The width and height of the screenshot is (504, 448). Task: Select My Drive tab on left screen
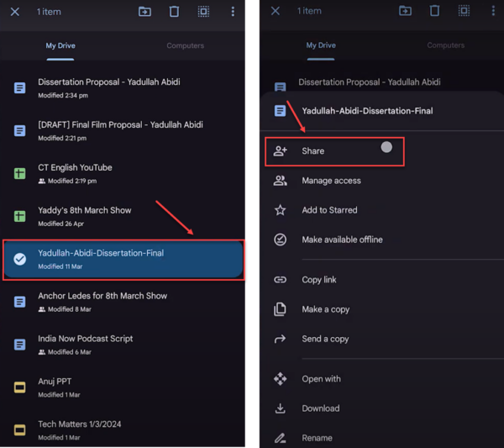pyautogui.click(x=60, y=45)
